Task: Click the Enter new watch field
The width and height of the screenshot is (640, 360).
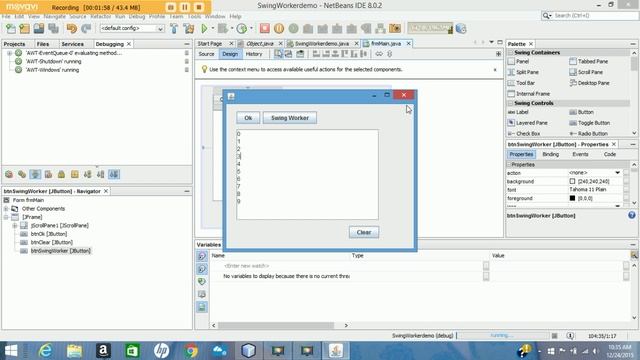Action: (x=247, y=266)
